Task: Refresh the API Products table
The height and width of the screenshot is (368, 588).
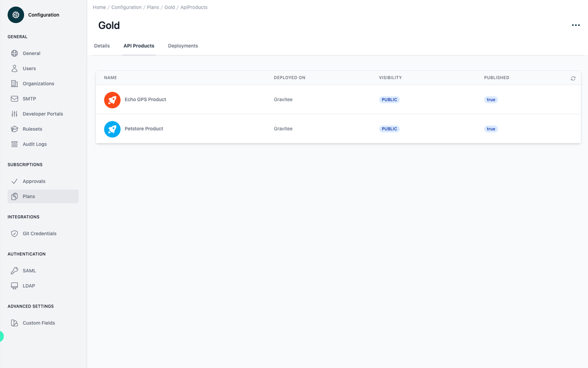Action: [573, 78]
